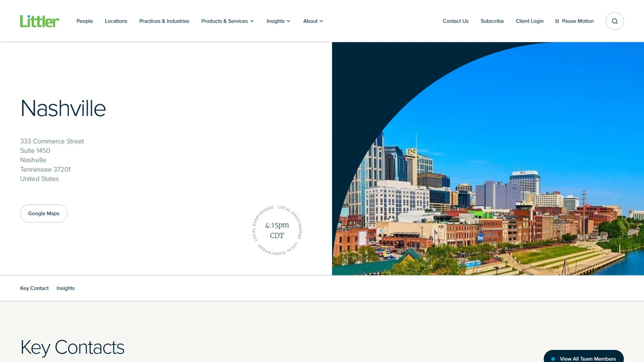Click the United States text
Image resolution: width=644 pixels, height=362 pixels.
tap(39, 179)
